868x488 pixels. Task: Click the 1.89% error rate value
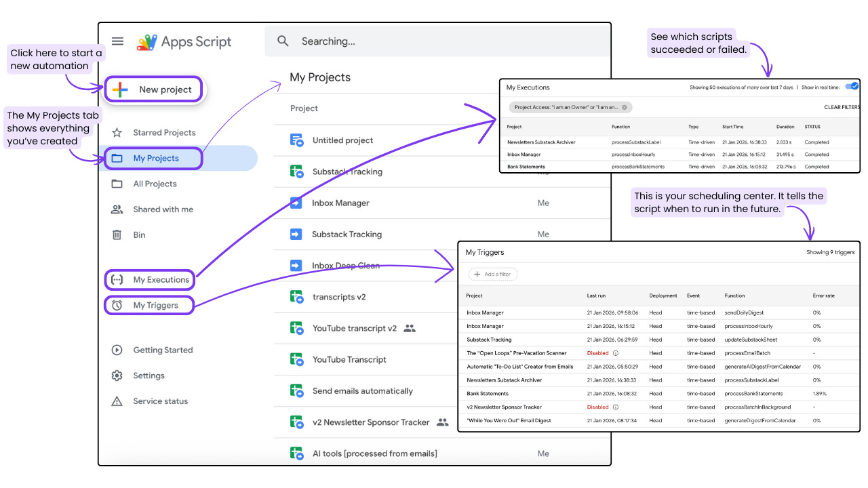(x=819, y=394)
